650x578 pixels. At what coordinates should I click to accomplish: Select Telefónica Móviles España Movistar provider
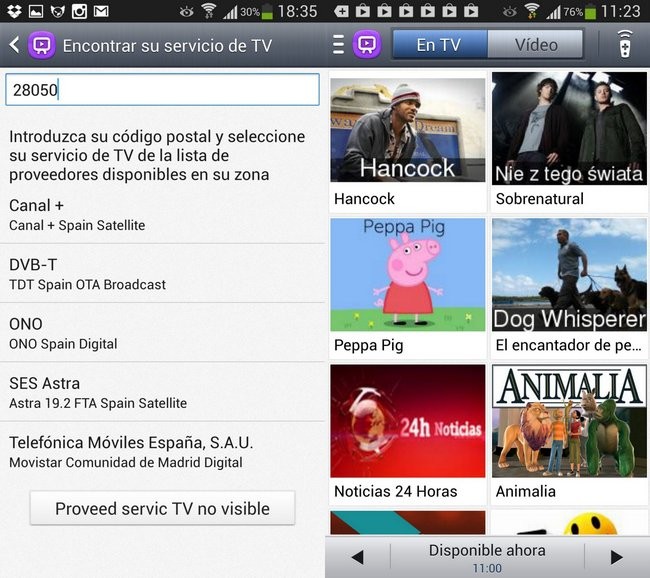(x=162, y=452)
